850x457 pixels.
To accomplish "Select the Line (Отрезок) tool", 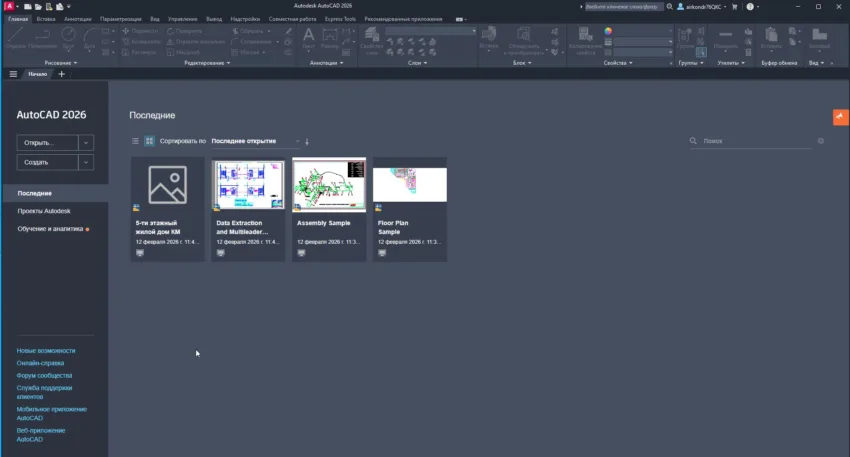I will (x=16, y=38).
